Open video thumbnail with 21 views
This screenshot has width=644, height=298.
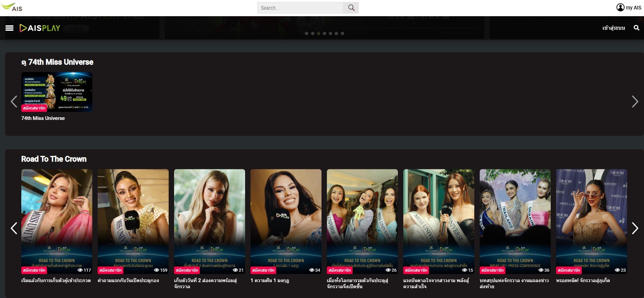pyautogui.click(x=210, y=221)
